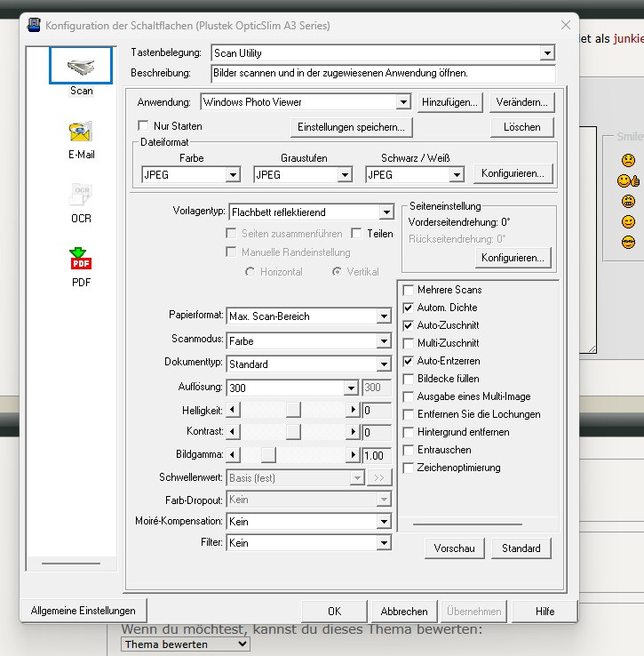This screenshot has width=644, height=656.
Task: Enable Hintergrund entfernen option
Action: click(409, 432)
